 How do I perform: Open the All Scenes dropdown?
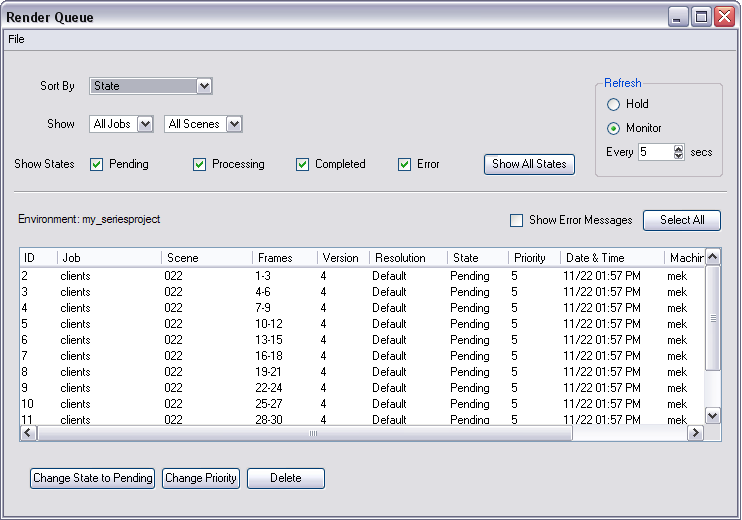click(234, 124)
